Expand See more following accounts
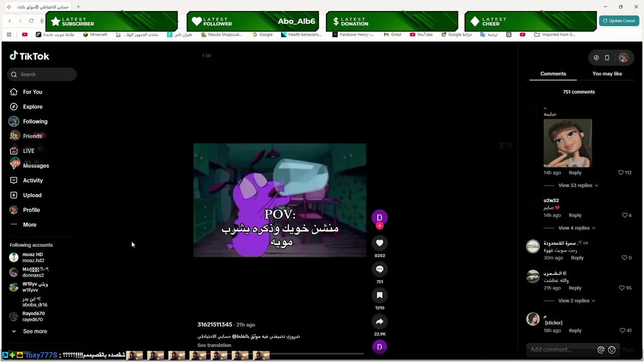Image resolution: width=644 pixels, height=362 pixels. pyautogui.click(x=30, y=331)
